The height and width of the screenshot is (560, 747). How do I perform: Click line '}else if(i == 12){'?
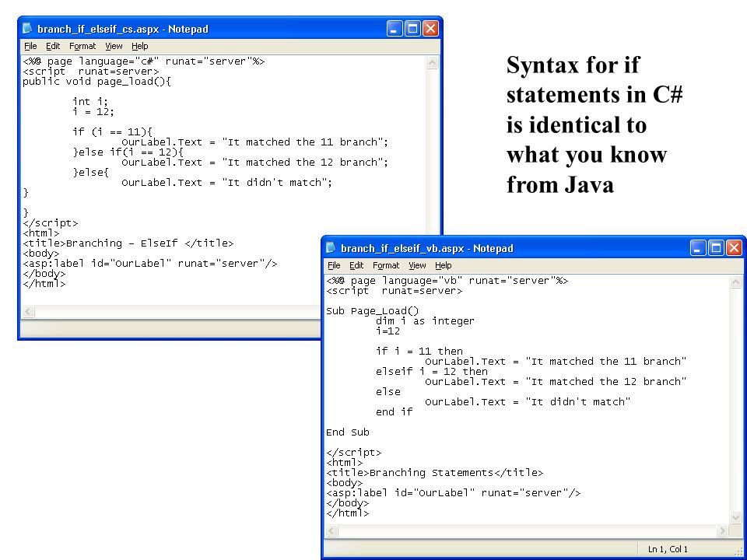coord(128,152)
